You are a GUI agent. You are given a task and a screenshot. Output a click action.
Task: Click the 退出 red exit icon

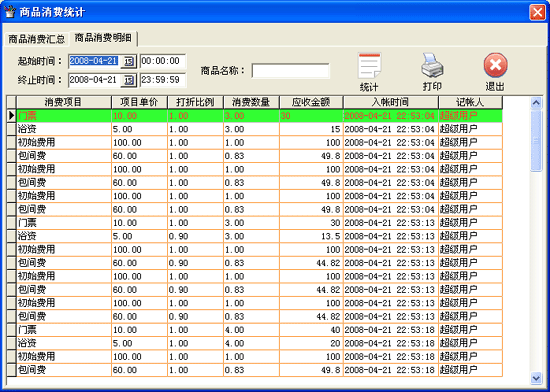[x=495, y=65]
